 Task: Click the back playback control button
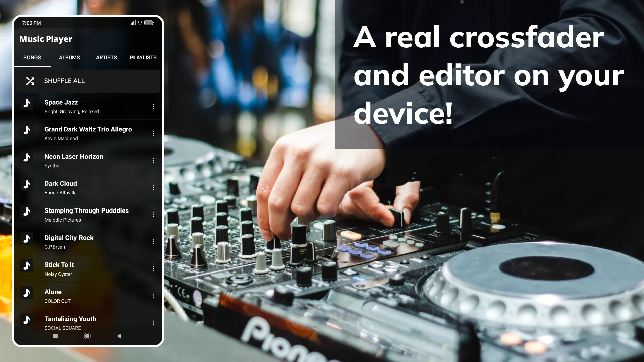[x=118, y=336]
